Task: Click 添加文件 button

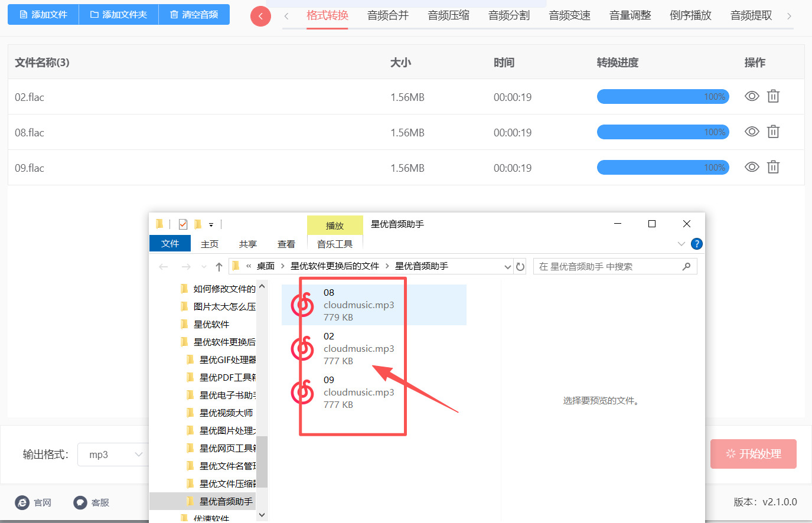Action: click(43, 15)
